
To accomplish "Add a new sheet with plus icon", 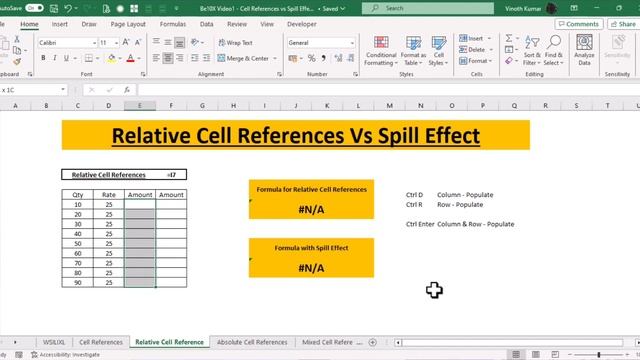I will 373,342.
